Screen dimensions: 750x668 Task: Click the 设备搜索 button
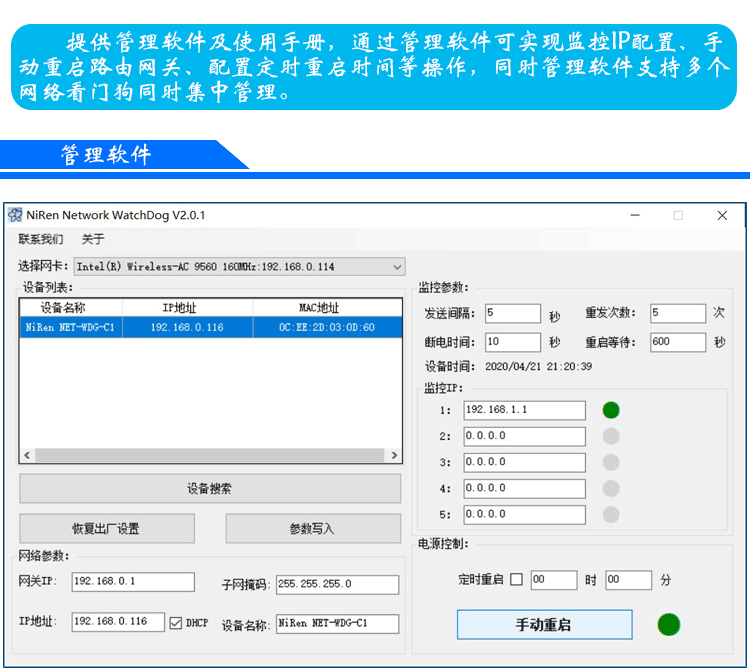(x=210, y=489)
